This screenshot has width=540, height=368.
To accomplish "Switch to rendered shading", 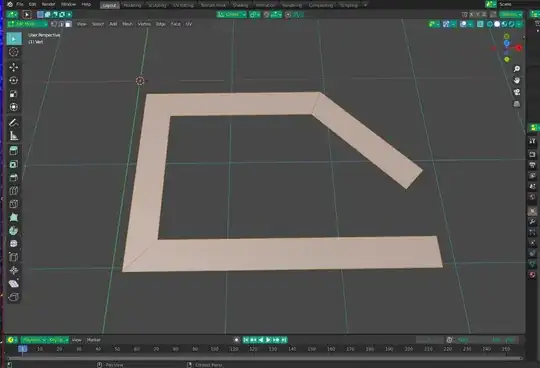I will point(511,24).
